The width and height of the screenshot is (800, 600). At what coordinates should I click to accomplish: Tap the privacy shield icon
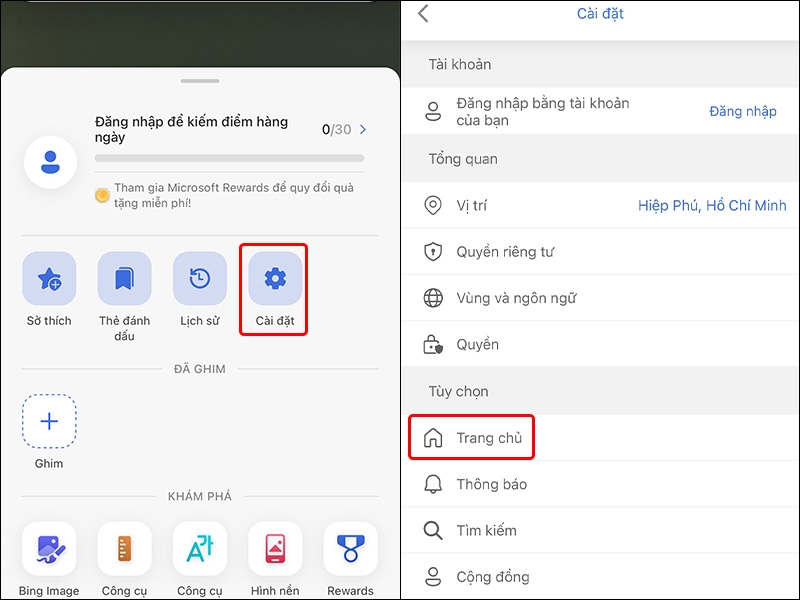[433, 252]
